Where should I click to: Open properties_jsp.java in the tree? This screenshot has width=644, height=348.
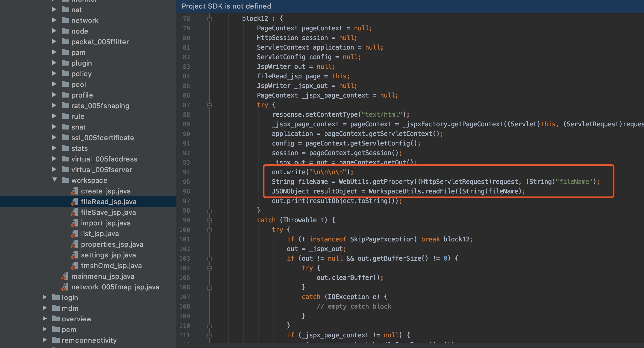[112, 244]
